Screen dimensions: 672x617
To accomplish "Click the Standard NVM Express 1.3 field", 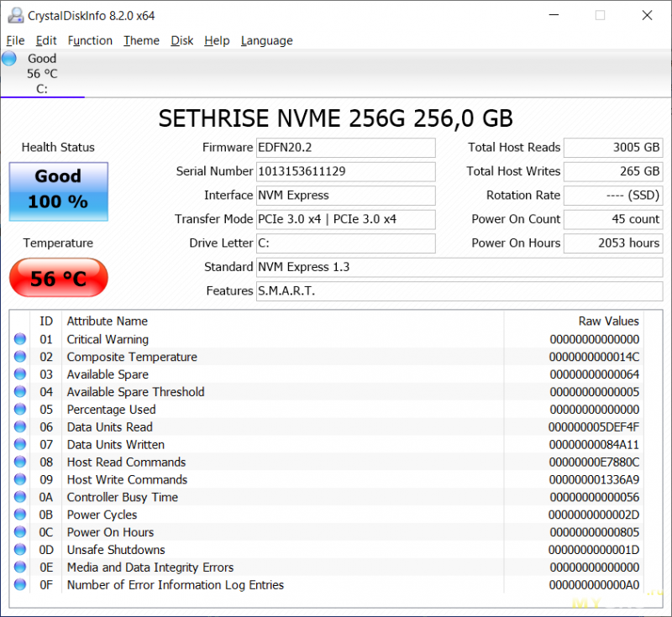I will [x=459, y=268].
